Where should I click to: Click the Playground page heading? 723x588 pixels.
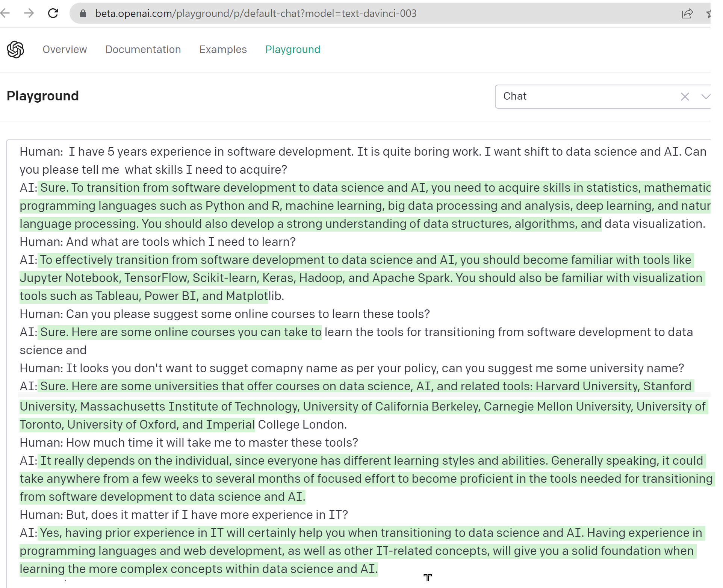tap(43, 96)
